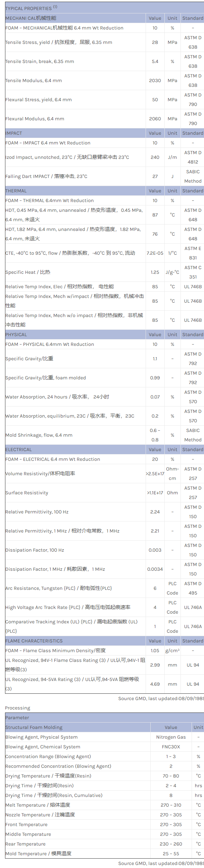This screenshot has width=204, height=868.
Task: Click the PHYSICAL section header
Action: coord(16,334)
